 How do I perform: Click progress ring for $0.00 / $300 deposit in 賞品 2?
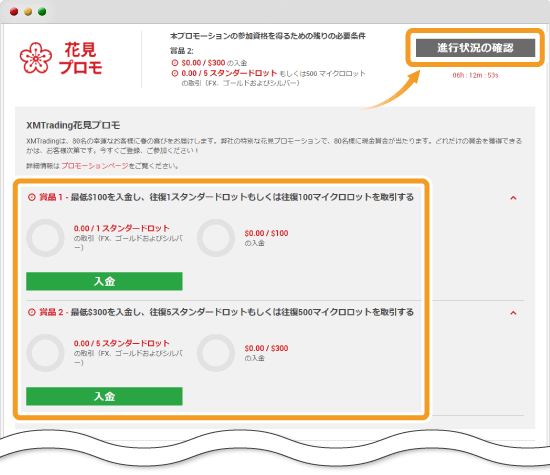[x=216, y=353]
